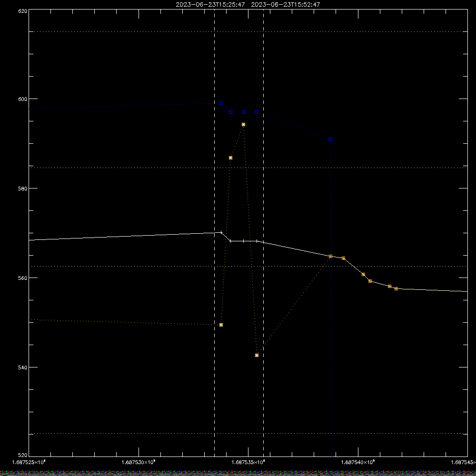Image resolution: width=476 pixels, height=476 pixels.
Task: Click the 1.687535×10⁹ x-axis label
Action: [248, 462]
